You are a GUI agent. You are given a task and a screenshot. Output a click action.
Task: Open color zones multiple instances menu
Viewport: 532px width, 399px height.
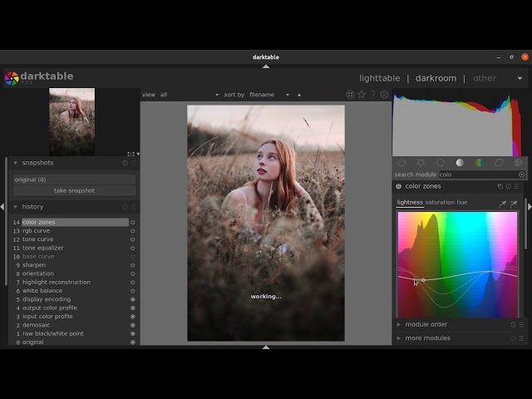[x=500, y=186]
